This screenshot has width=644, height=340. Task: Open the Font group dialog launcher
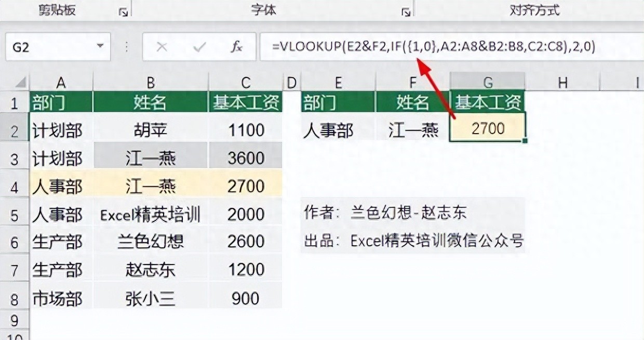click(x=406, y=12)
